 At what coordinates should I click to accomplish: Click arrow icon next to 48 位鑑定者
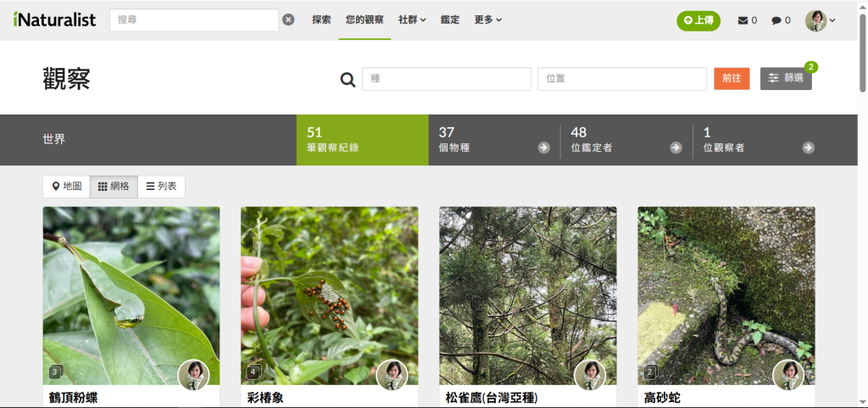pos(676,148)
